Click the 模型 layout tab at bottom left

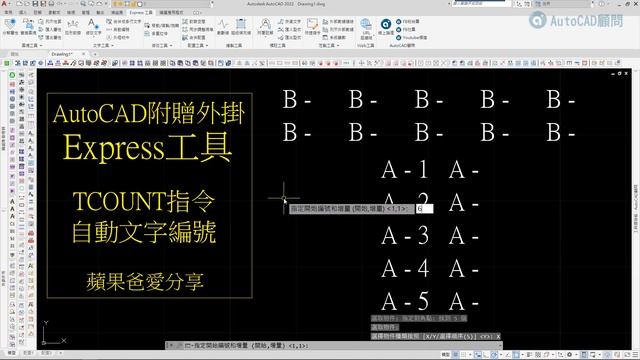(11, 353)
